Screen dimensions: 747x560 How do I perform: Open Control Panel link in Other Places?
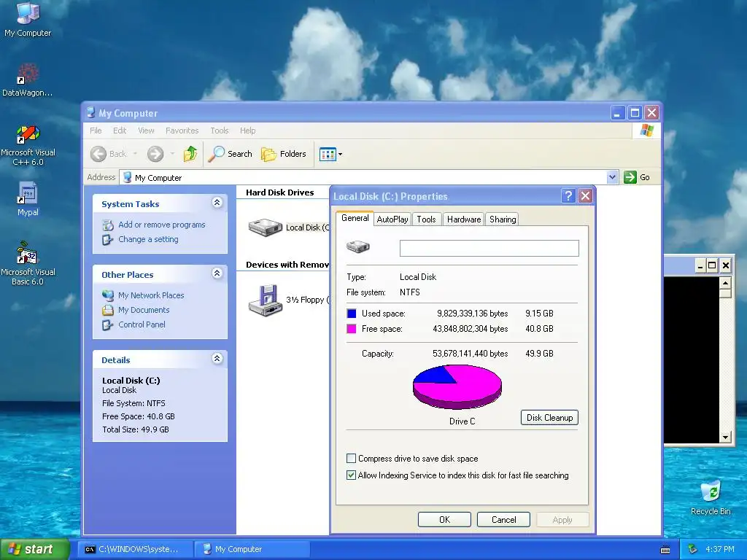point(142,324)
